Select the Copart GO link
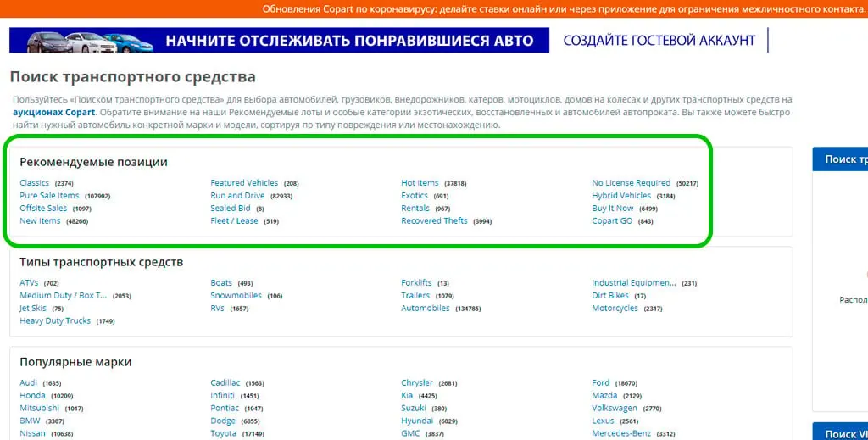 click(612, 220)
